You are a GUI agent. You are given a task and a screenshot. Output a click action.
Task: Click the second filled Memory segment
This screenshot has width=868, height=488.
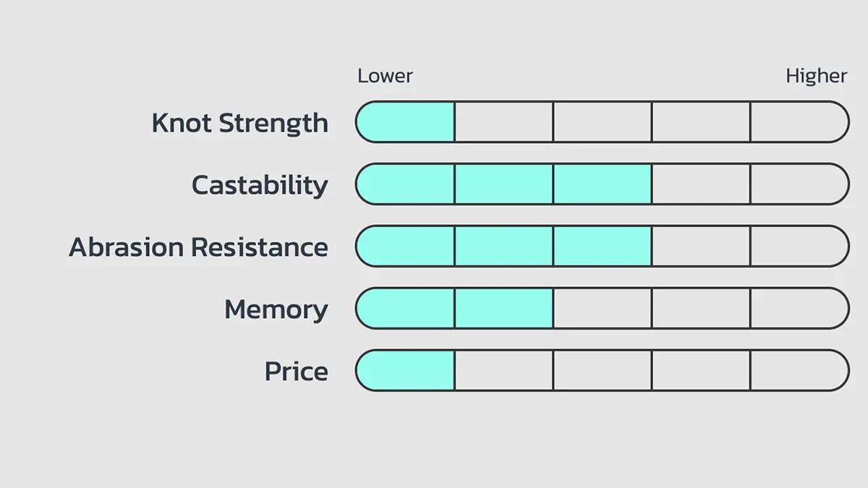(503, 309)
